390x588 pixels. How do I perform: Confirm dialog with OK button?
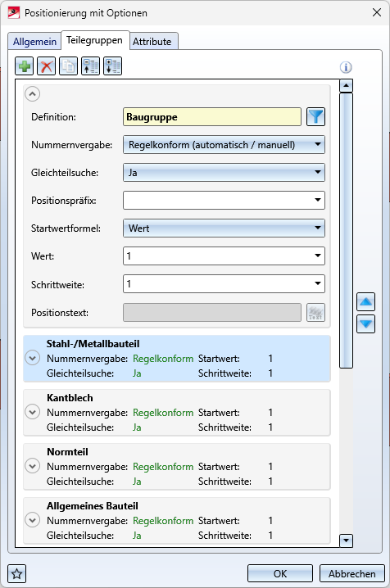[280, 574]
